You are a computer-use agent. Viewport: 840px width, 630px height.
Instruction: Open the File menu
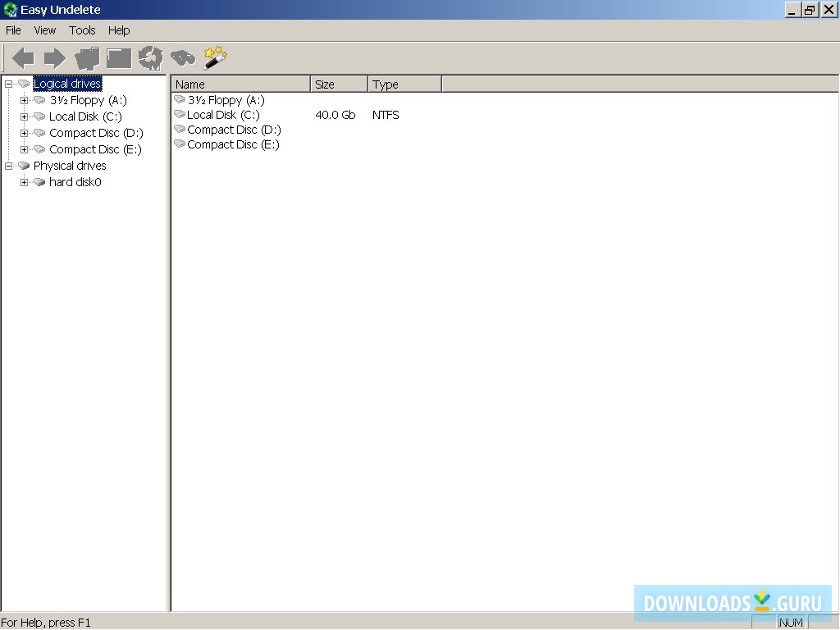pyautogui.click(x=13, y=30)
